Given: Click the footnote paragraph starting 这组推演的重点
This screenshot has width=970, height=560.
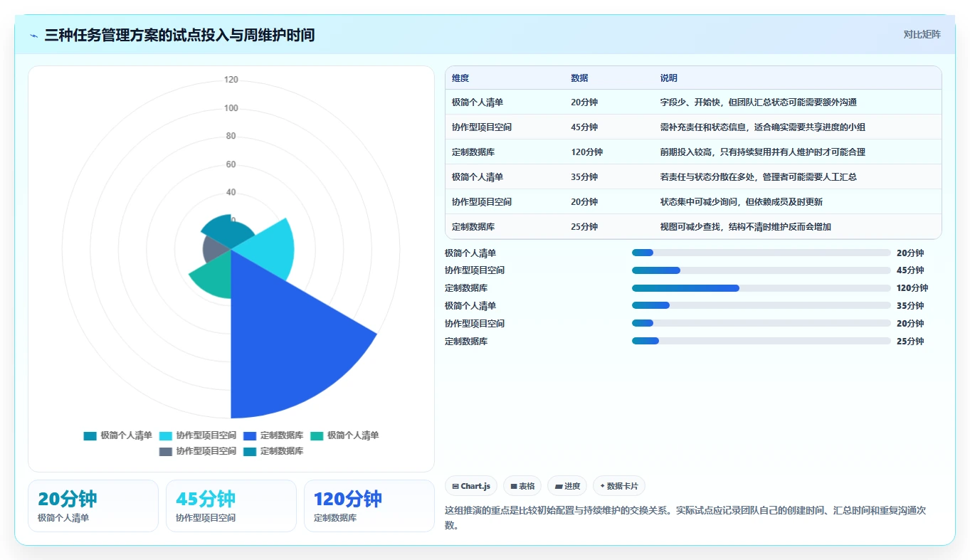Looking at the screenshot, I should click(685, 518).
